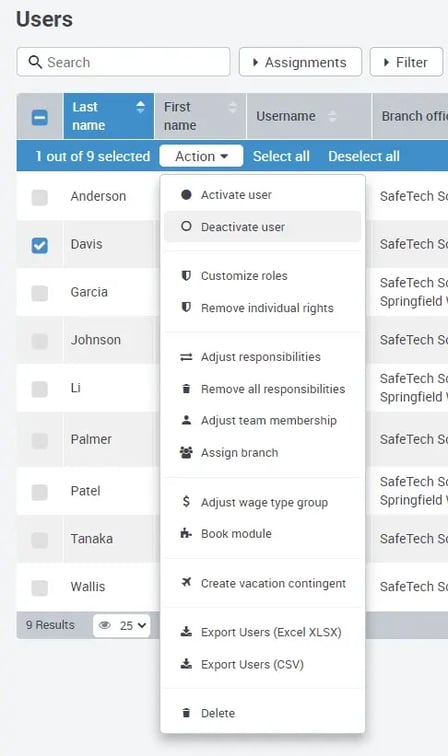Click the Username column header
Screen dimensions: 448x756
click(x=309, y=116)
